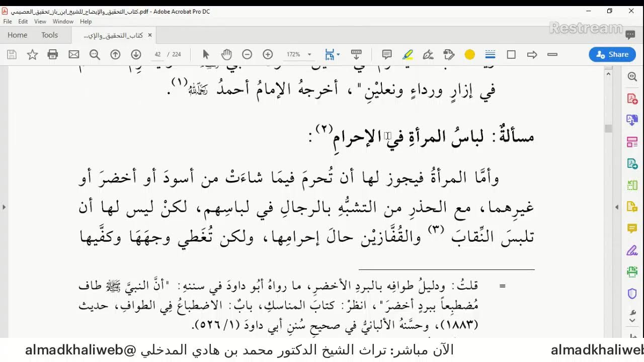Click the blue Share button
The height and width of the screenshot is (362, 644).
click(x=612, y=54)
